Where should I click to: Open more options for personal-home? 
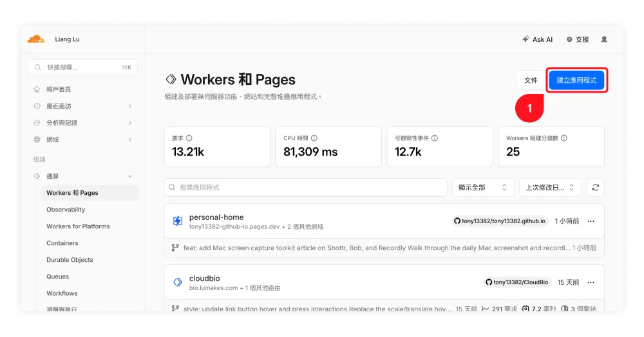[591, 221]
